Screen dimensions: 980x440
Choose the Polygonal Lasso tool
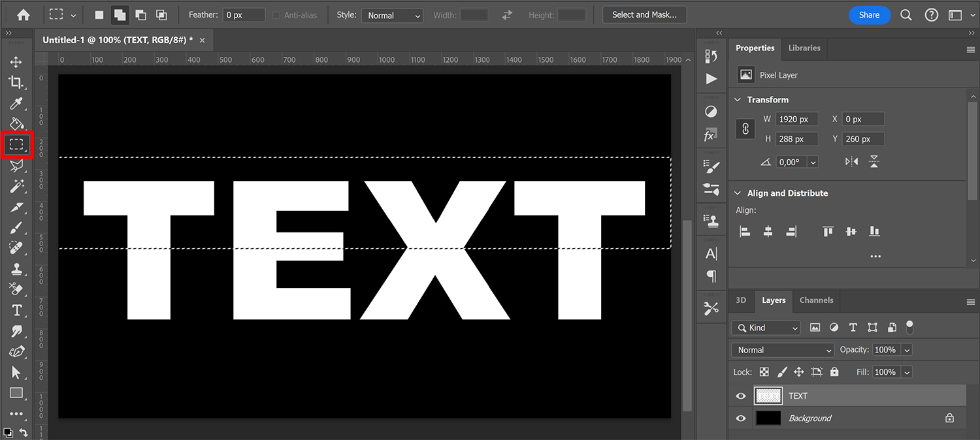coord(16,166)
